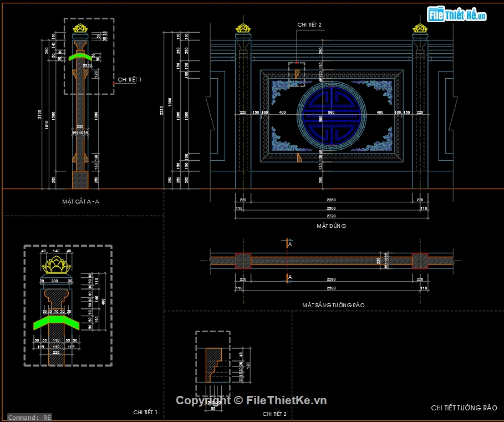Select the blue circular longevity symbol
This screenshot has width=504, height=422.
pyautogui.click(x=332, y=115)
